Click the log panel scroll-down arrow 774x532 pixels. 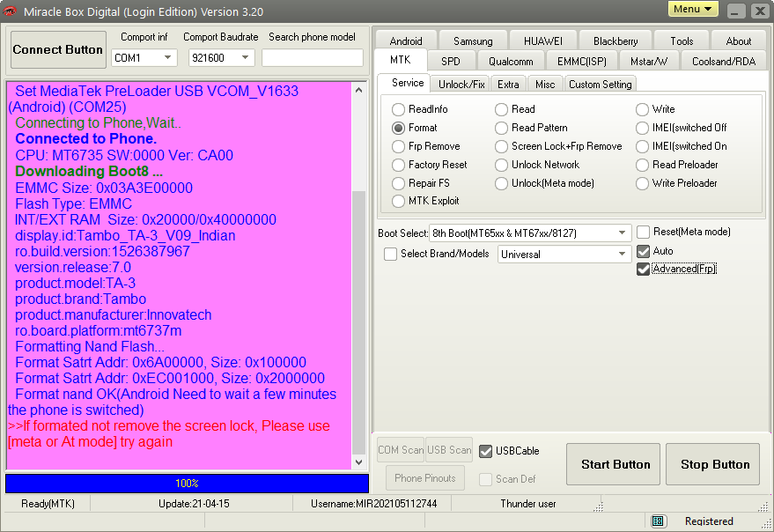click(x=359, y=462)
